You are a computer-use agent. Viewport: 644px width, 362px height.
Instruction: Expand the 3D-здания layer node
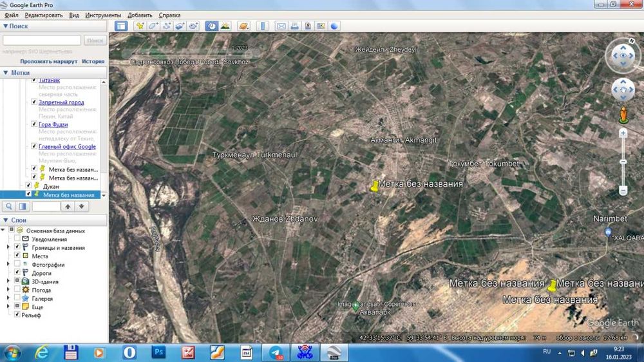[x=8, y=281]
